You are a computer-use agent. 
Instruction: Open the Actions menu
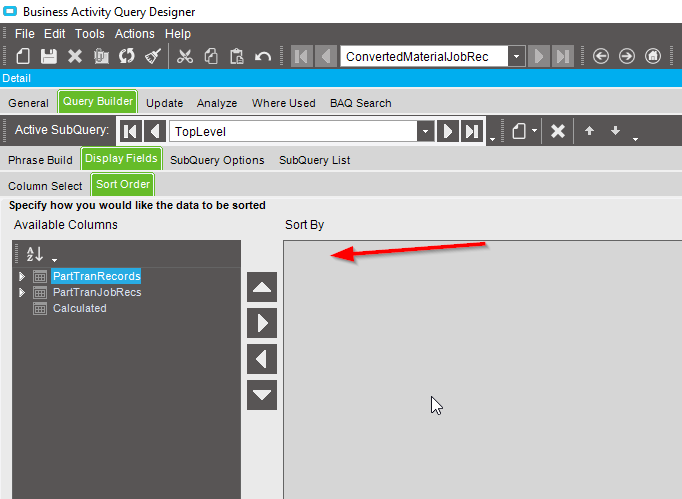coord(134,33)
